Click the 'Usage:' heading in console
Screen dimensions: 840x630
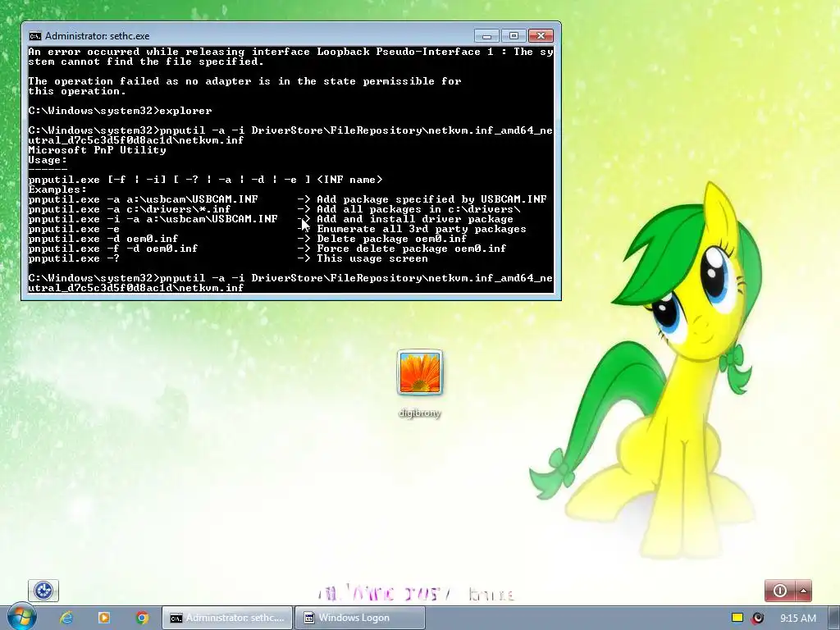click(x=48, y=160)
